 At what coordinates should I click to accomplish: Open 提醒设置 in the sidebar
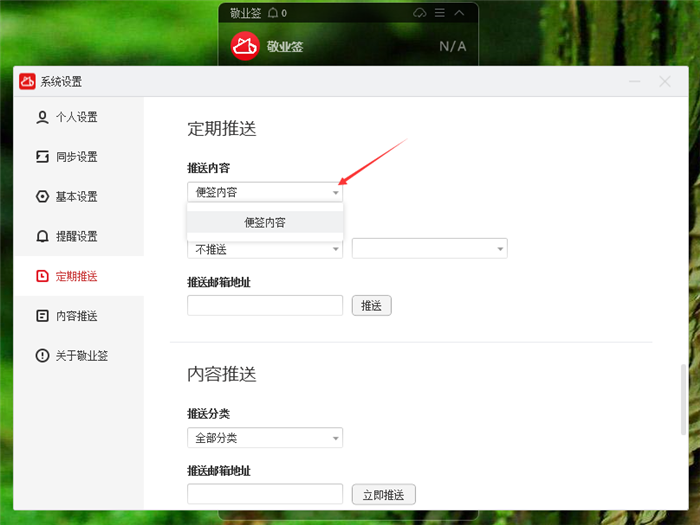click(79, 236)
